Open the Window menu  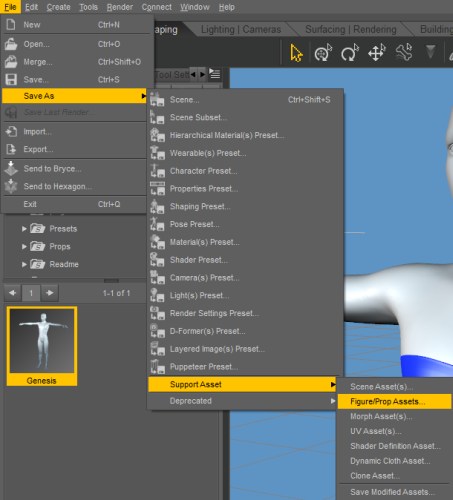[195, 7]
